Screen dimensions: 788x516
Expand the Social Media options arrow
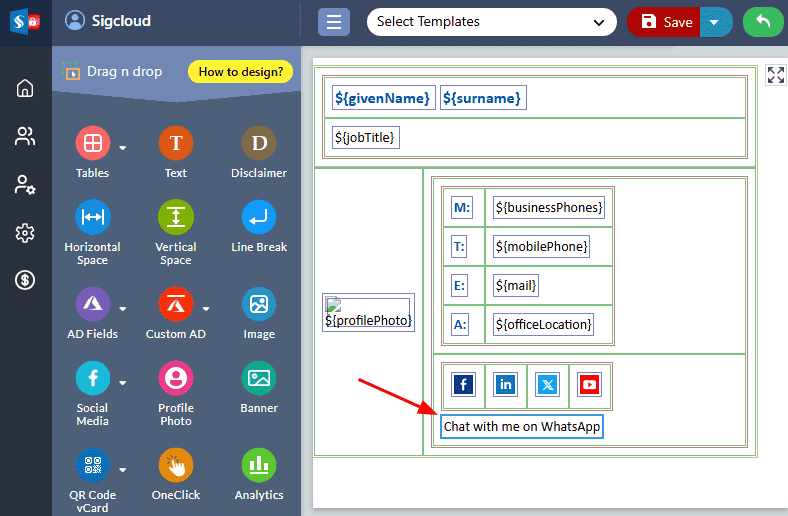(x=123, y=382)
